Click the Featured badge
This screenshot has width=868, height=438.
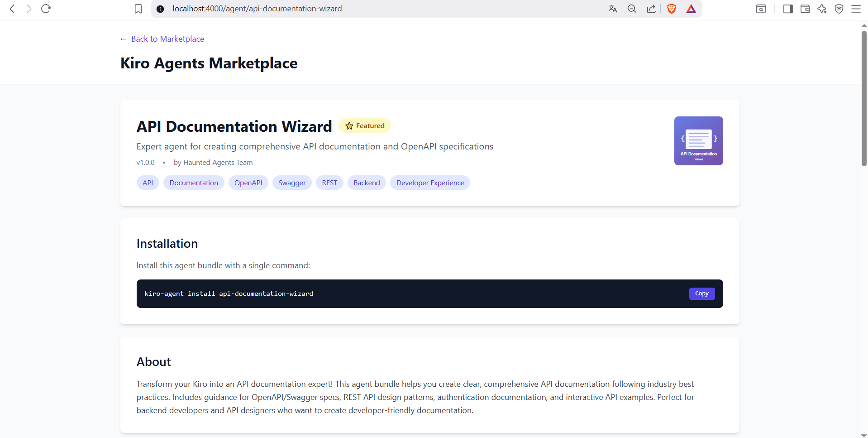tap(365, 126)
